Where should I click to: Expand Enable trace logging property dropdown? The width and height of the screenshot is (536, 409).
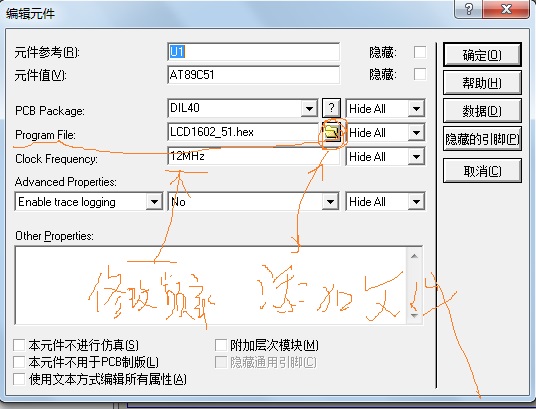154,202
